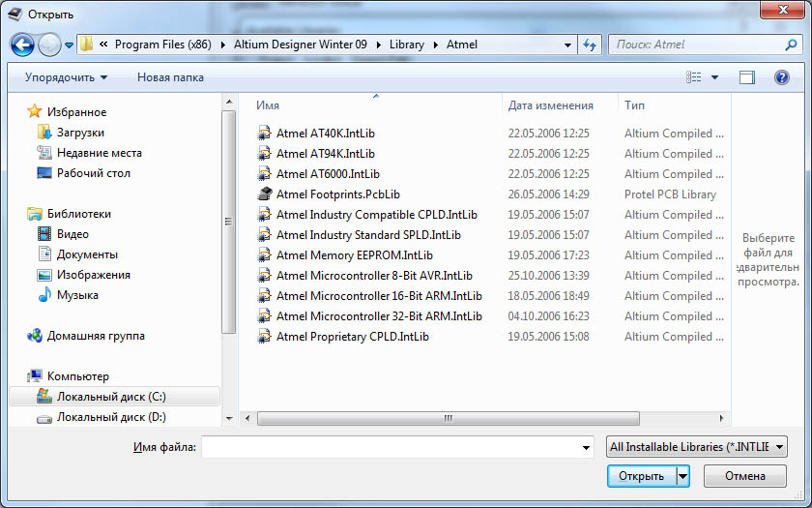Open Загрузки folder in favorites
The width and height of the screenshot is (812, 508).
[80, 133]
